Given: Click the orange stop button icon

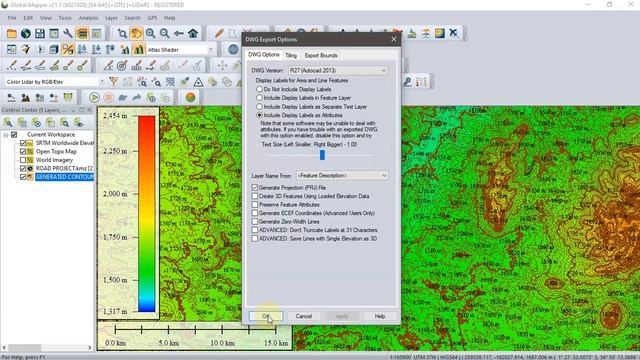Looking at the screenshot, I should [x=109, y=98].
